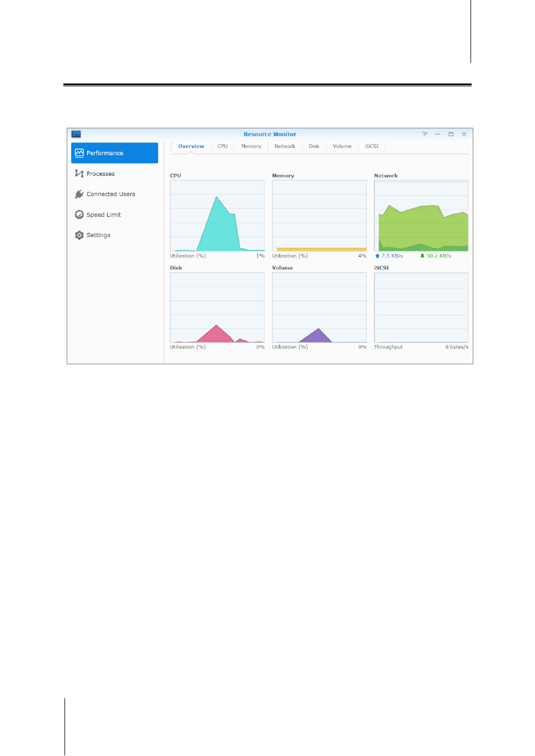Viewport: 535px width, 756px height.
Task: Click the Network traffic graph
Action: click(421, 216)
